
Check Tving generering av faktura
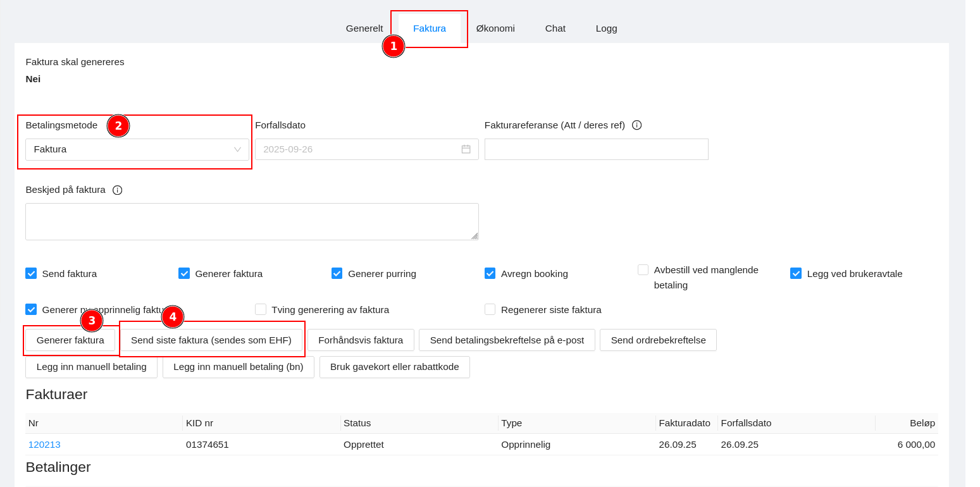pyautogui.click(x=261, y=309)
